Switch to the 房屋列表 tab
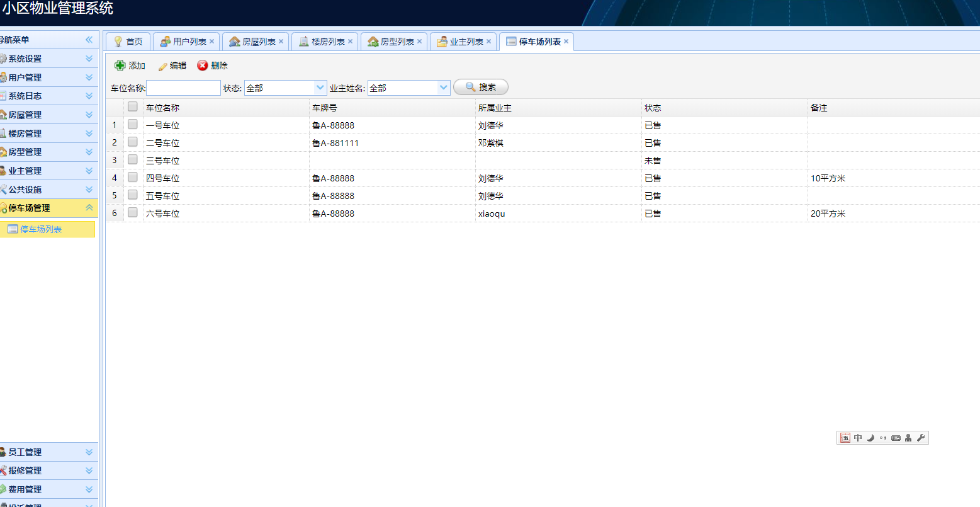The image size is (980, 507). point(256,42)
